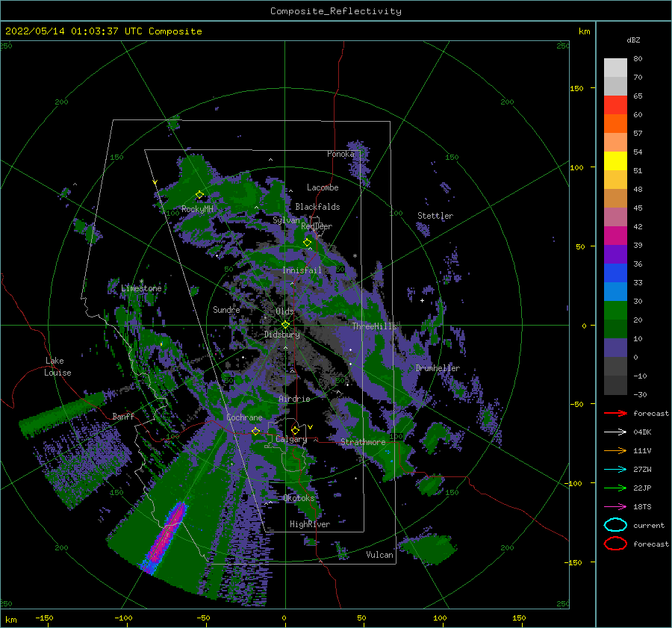Click the Cochrane city label
Screen dimensions: 672x628
click(x=244, y=417)
